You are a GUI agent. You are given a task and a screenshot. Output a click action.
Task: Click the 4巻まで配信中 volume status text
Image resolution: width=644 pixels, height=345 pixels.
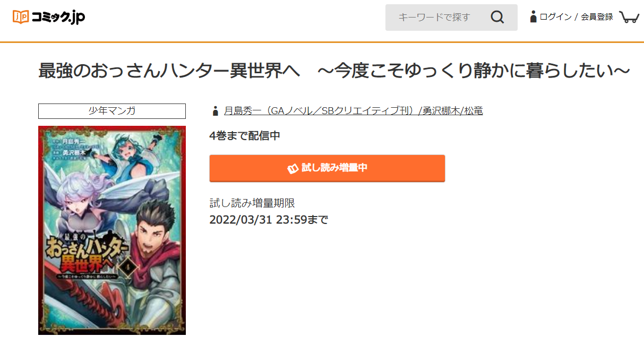click(x=245, y=136)
